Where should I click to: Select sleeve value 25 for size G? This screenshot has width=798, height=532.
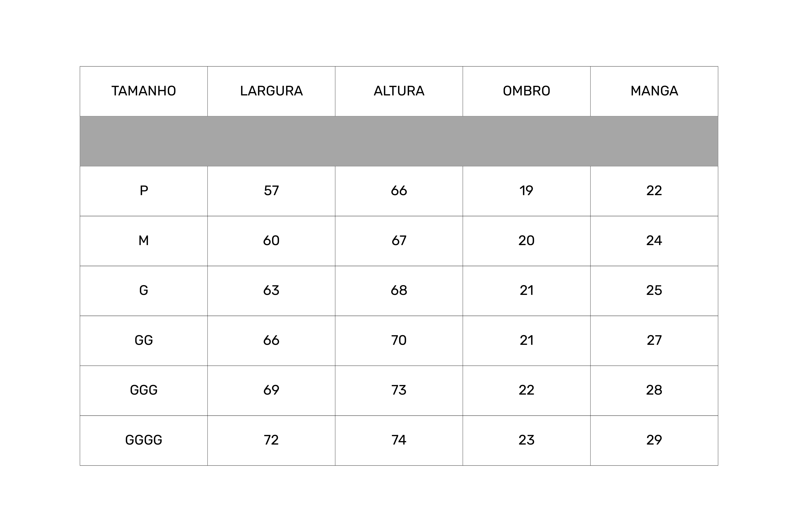coord(654,290)
